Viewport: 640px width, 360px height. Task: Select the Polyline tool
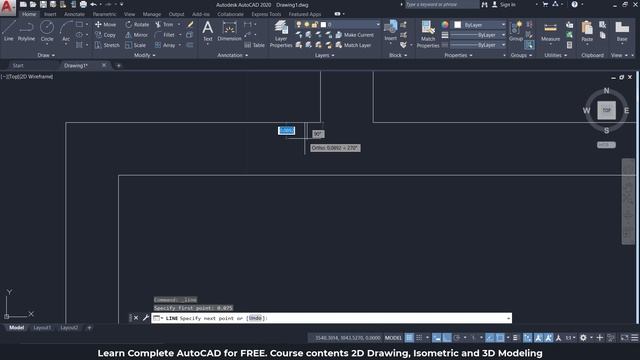click(x=26, y=31)
